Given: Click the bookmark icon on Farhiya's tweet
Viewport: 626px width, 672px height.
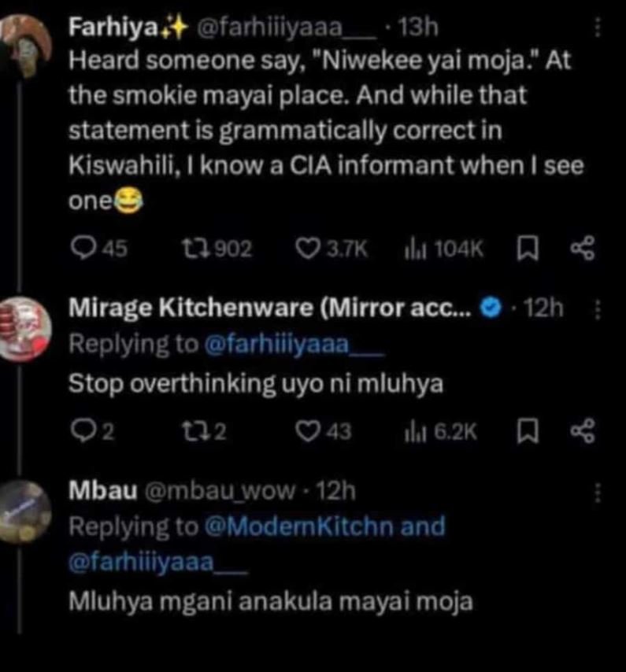Looking at the screenshot, I should [528, 248].
